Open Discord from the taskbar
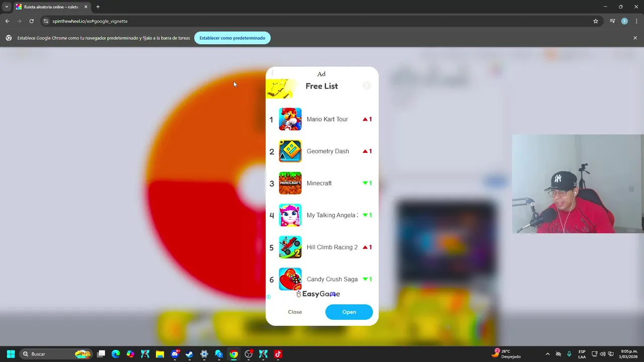Viewport: 644px width, 362px height. coord(175,354)
